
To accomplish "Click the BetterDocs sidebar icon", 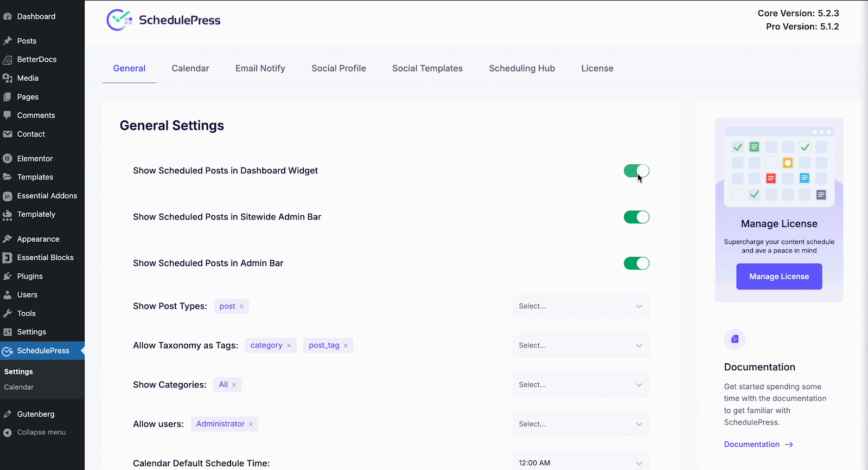I will (x=8, y=60).
